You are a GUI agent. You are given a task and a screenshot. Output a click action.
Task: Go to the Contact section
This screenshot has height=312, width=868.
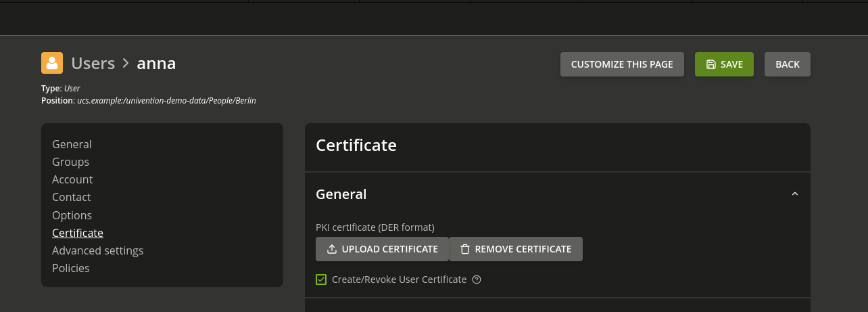(x=71, y=197)
